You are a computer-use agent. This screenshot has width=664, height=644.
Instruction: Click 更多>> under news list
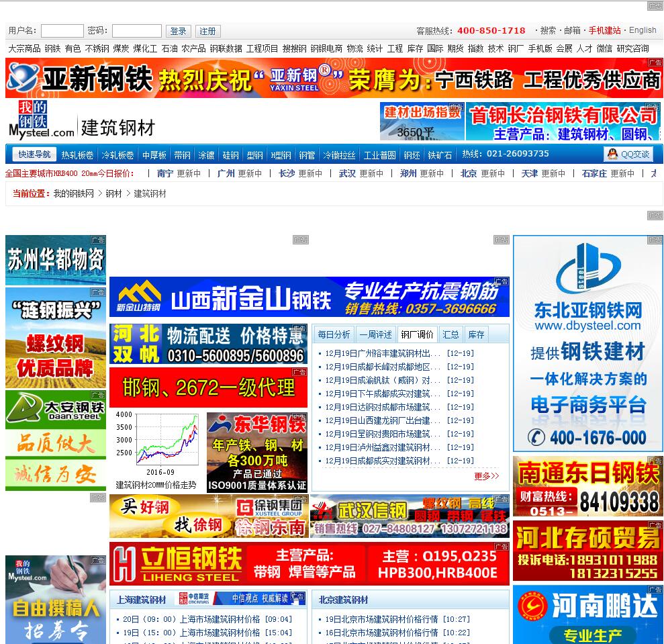[487, 476]
